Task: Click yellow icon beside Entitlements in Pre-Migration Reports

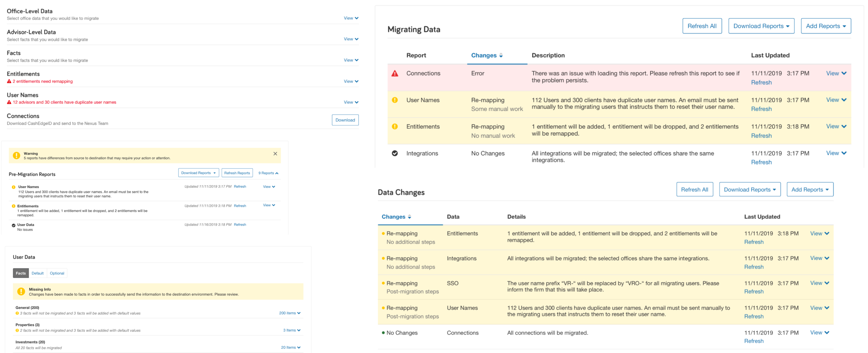Action: pos(14,206)
